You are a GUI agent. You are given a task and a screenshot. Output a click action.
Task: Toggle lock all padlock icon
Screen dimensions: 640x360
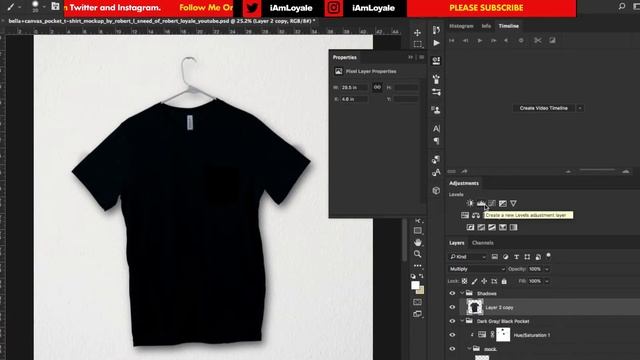pyautogui.click(x=504, y=281)
